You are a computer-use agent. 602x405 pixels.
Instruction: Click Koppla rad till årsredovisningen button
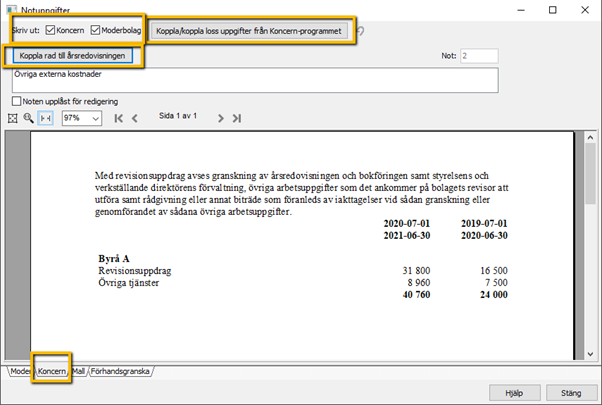click(73, 56)
